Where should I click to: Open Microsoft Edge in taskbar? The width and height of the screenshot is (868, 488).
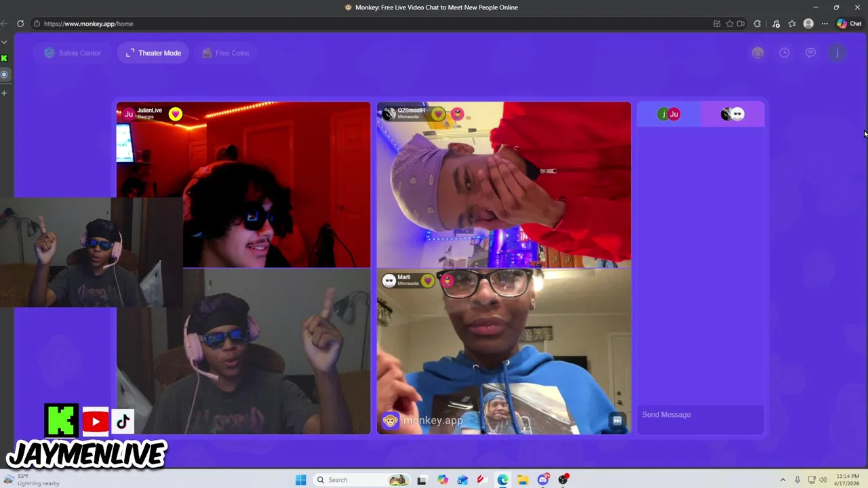click(x=502, y=480)
